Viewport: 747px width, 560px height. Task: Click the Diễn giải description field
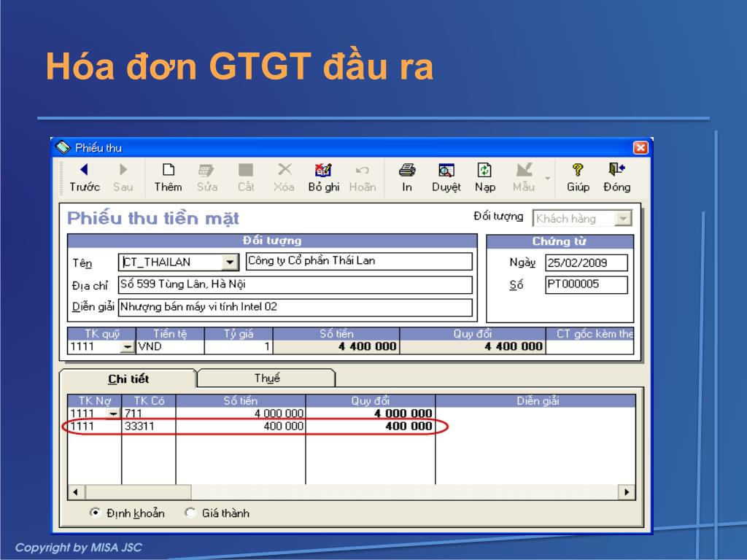[x=295, y=307]
